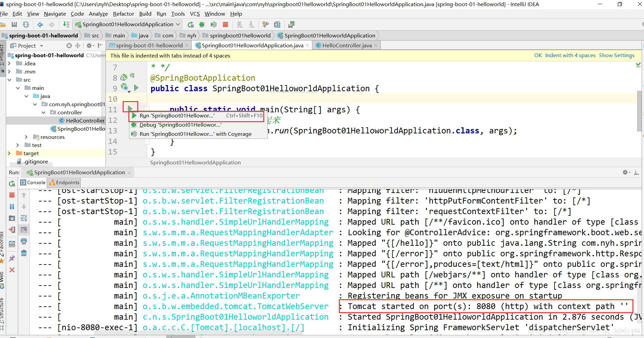Collapse the src folder in project tree

(x=9, y=80)
